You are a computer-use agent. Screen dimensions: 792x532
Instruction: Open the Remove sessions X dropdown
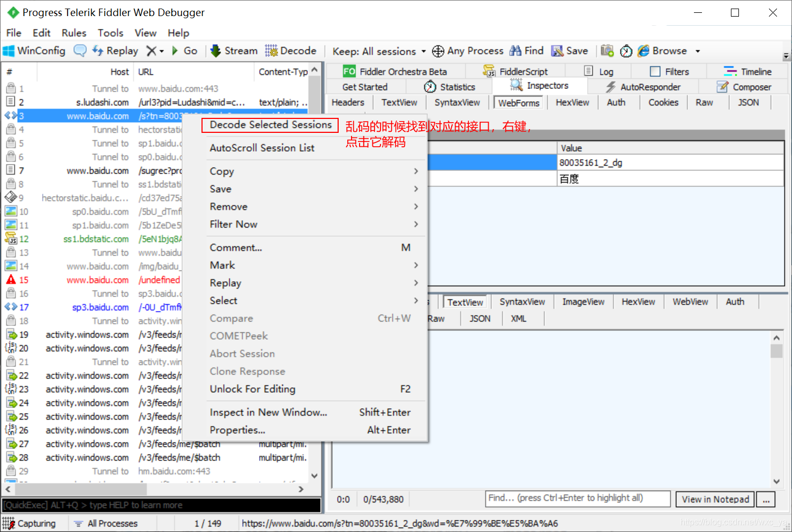point(155,51)
